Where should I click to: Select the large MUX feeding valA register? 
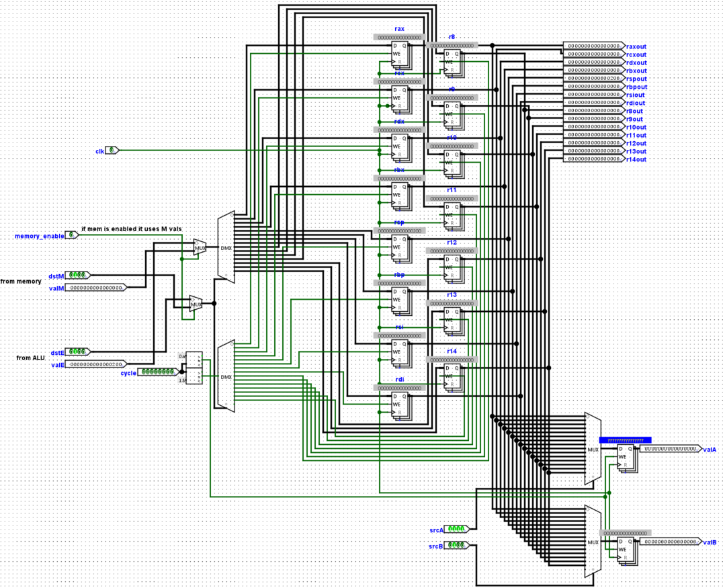[593, 449]
